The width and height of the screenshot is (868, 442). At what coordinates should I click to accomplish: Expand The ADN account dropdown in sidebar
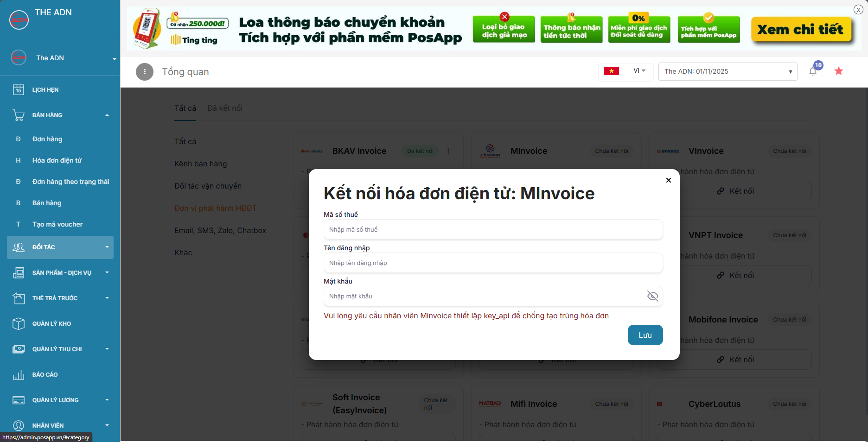(x=114, y=59)
